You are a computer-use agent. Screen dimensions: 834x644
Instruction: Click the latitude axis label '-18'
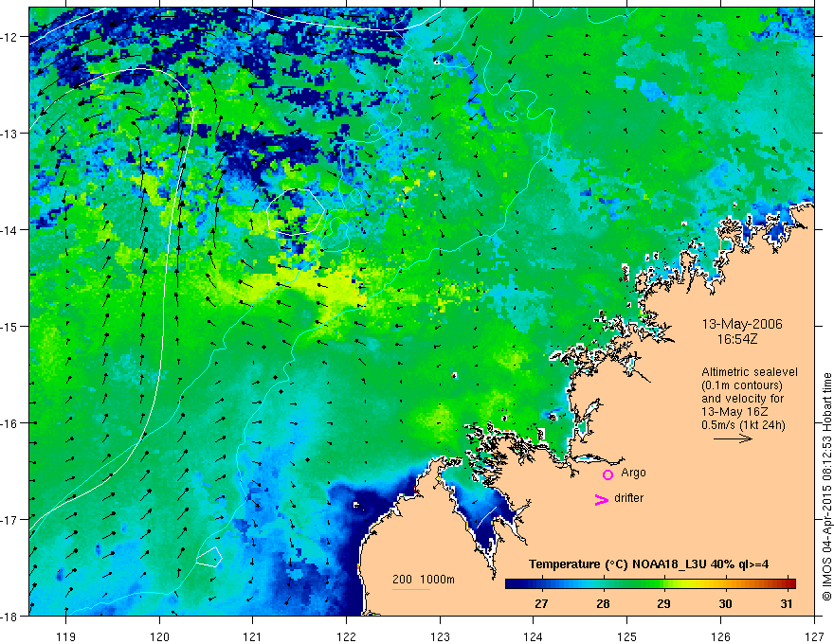11,617
